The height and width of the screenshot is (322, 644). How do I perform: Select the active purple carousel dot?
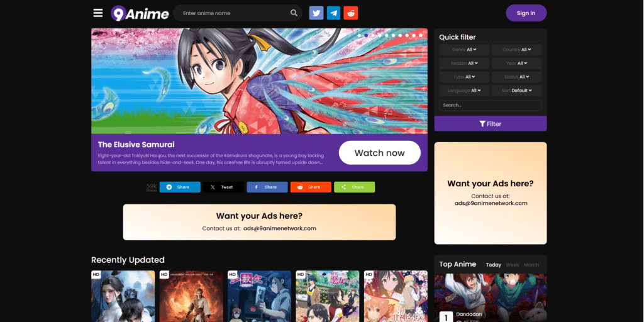point(366,36)
